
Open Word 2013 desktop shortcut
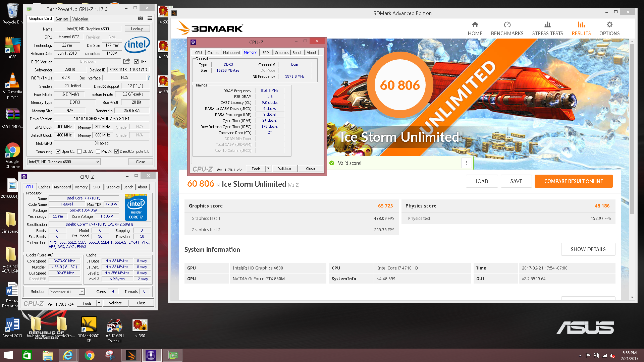pos(13,327)
